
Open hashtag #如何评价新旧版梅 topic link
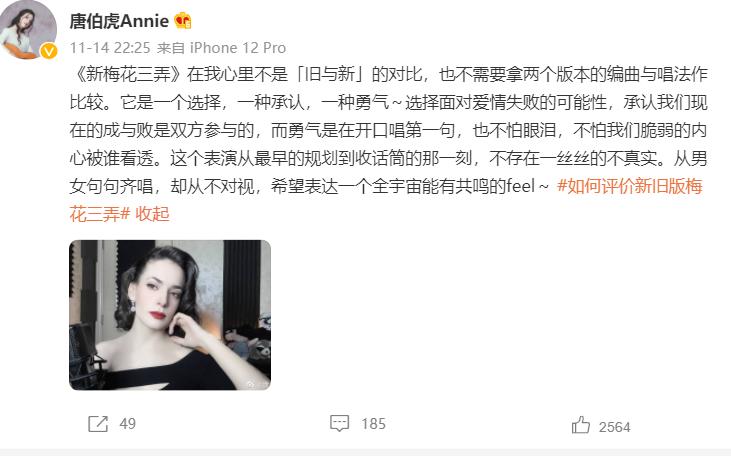tap(630, 187)
